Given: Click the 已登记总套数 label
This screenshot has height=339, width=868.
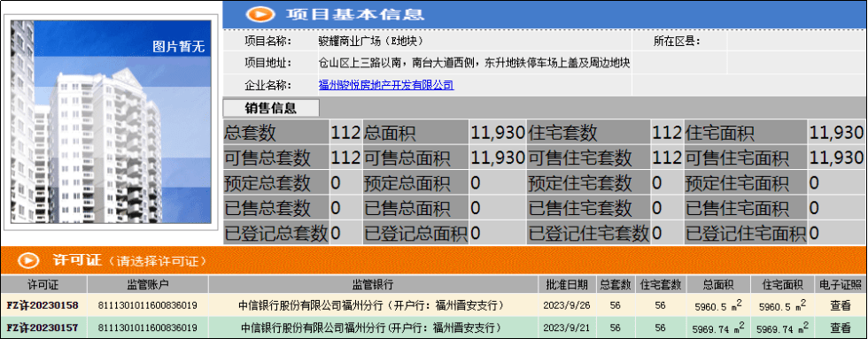Looking at the screenshot, I should [275, 234].
